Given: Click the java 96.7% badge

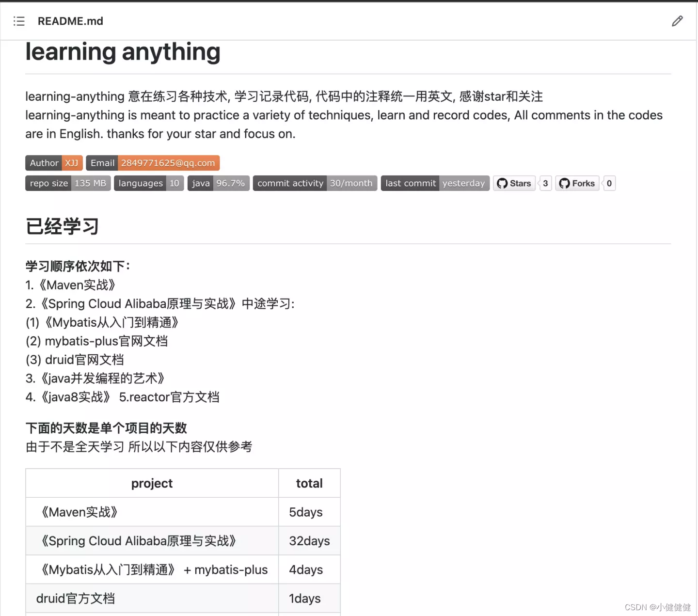Looking at the screenshot, I should coord(218,183).
